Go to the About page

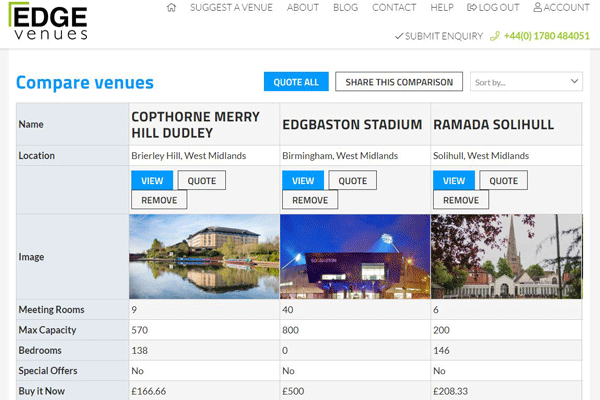(303, 7)
